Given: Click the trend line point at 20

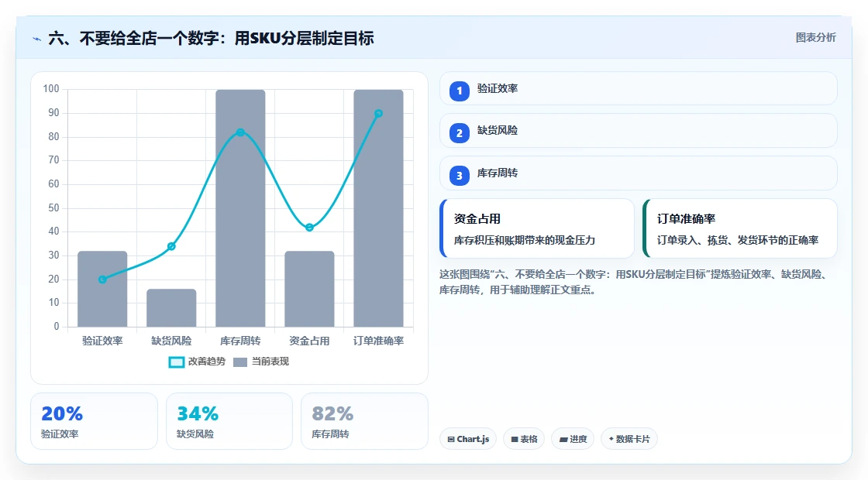Looking at the screenshot, I should pyautogui.click(x=102, y=279).
